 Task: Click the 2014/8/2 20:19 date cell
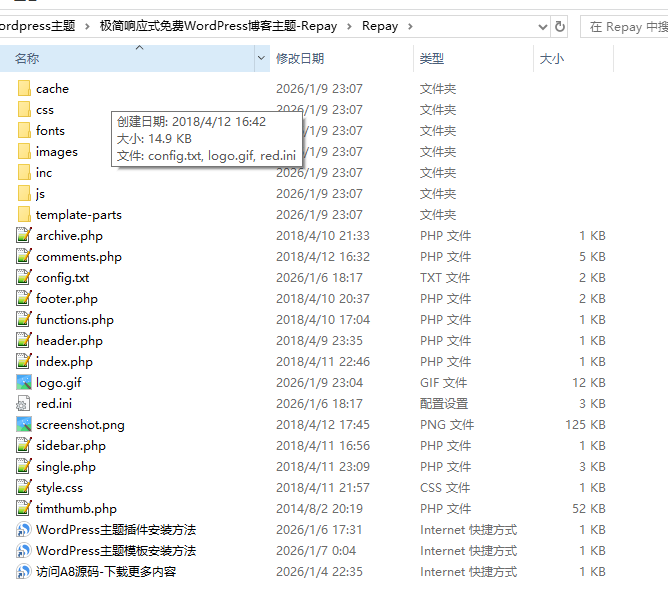319,509
